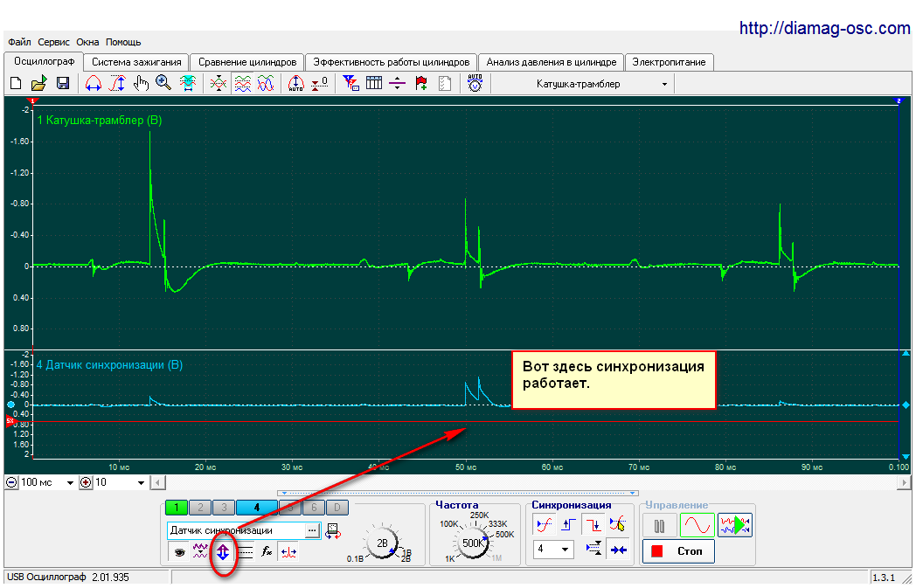Click the checklist report page icon
Viewport: 923px width, 588px height.
pyautogui.click(x=445, y=84)
